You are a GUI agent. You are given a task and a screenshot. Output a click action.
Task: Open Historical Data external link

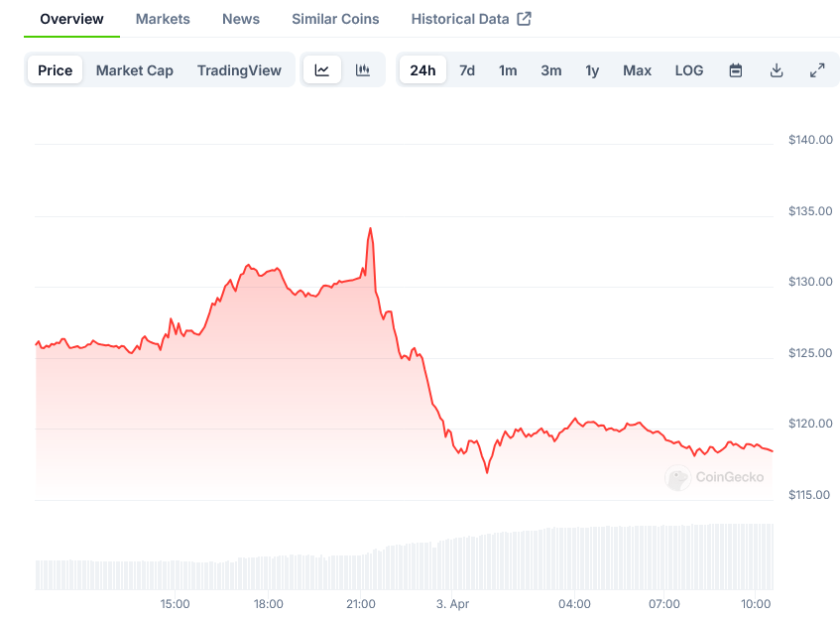[471, 19]
